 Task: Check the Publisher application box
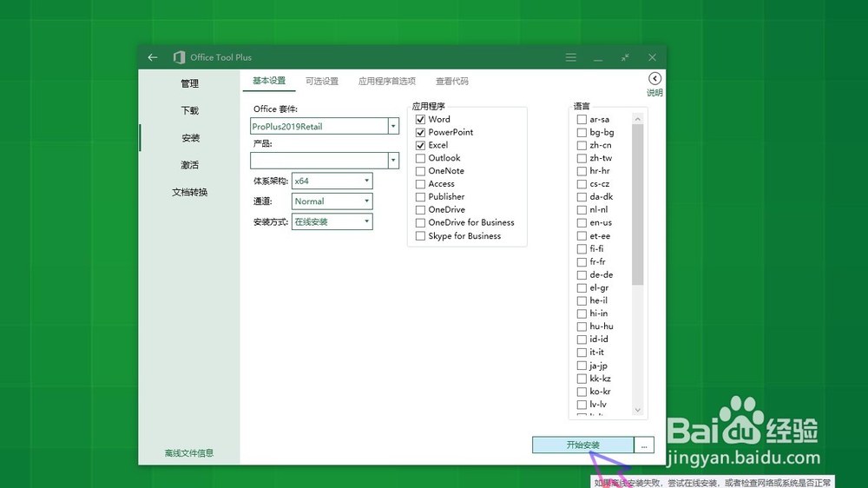[420, 196]
